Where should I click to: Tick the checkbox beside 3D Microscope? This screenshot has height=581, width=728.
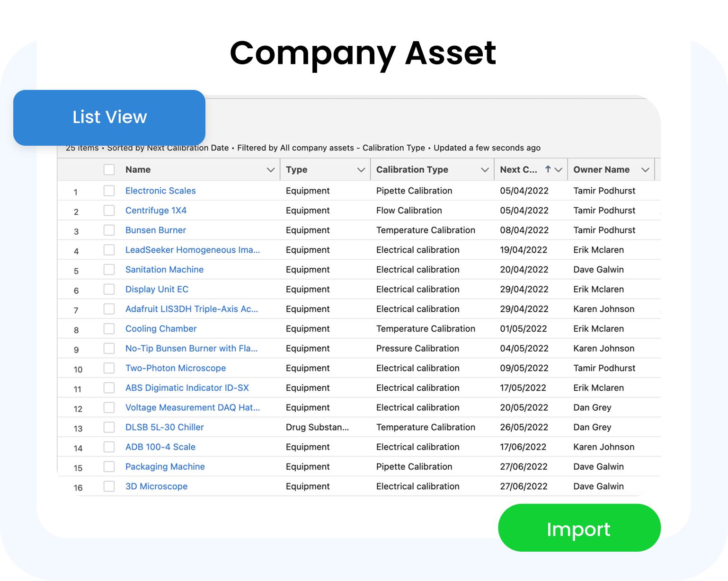(x=109, y=486)
